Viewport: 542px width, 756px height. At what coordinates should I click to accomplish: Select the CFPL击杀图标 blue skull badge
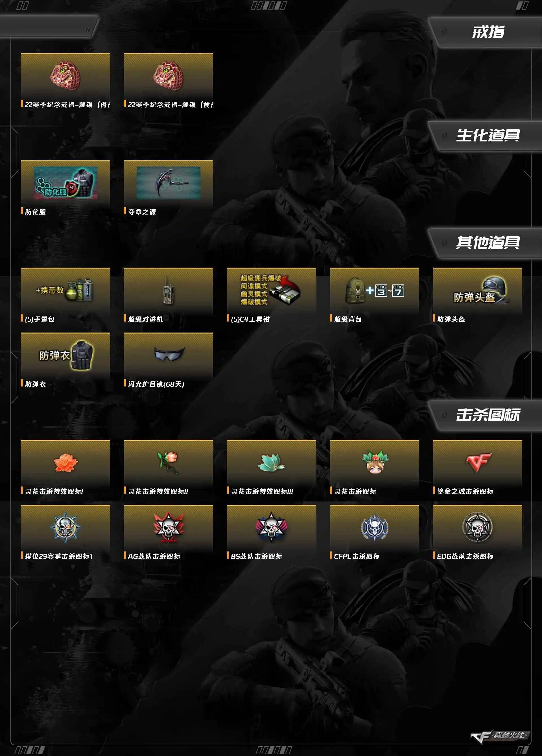[374, 527]
